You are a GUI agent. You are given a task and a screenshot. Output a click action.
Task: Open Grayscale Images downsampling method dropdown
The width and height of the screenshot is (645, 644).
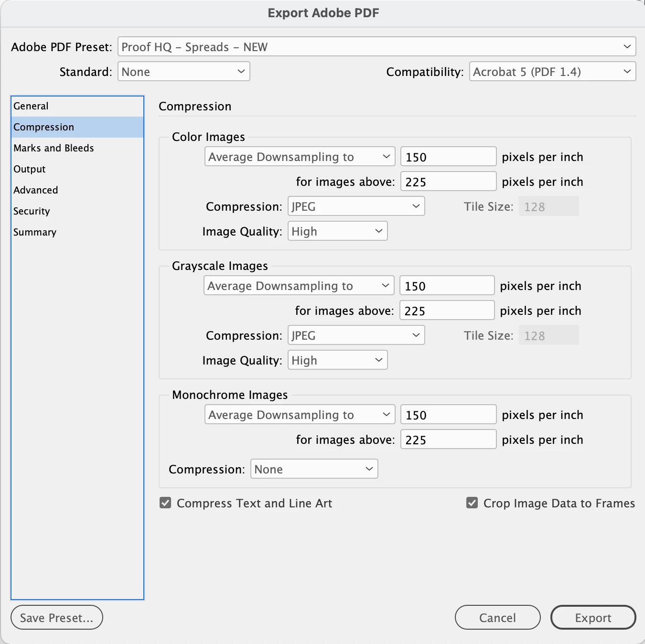point(299,286)
